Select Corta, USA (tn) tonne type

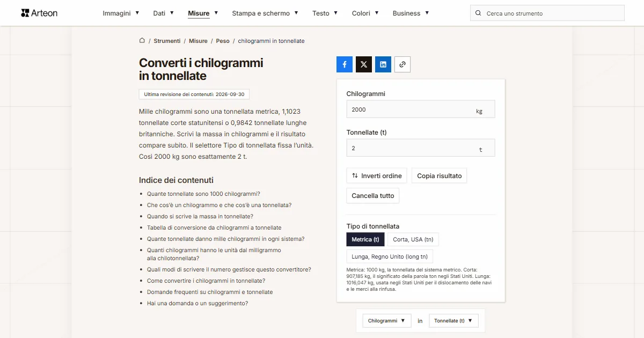413,239
